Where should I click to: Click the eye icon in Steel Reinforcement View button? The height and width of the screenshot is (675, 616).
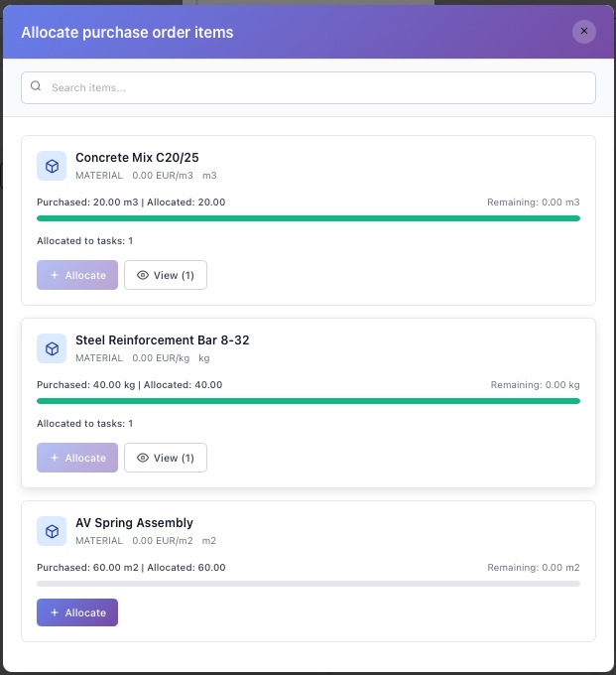coord(143,458)
